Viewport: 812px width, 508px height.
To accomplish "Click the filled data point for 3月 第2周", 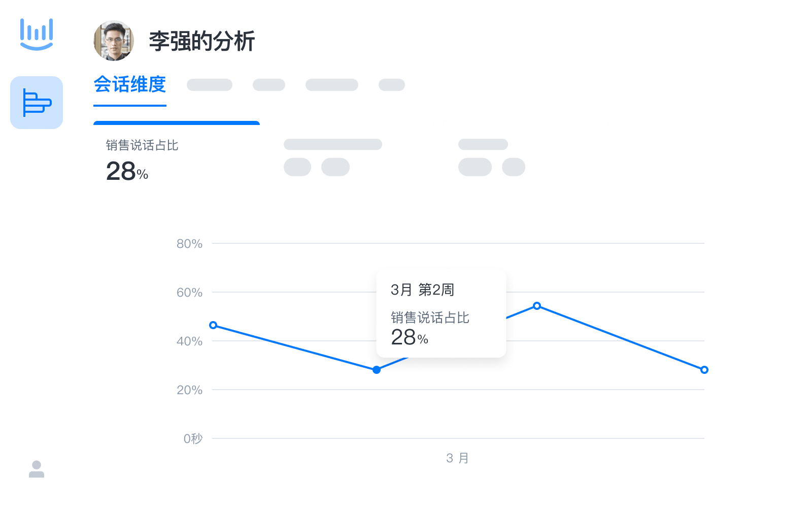I will (377, 370).
